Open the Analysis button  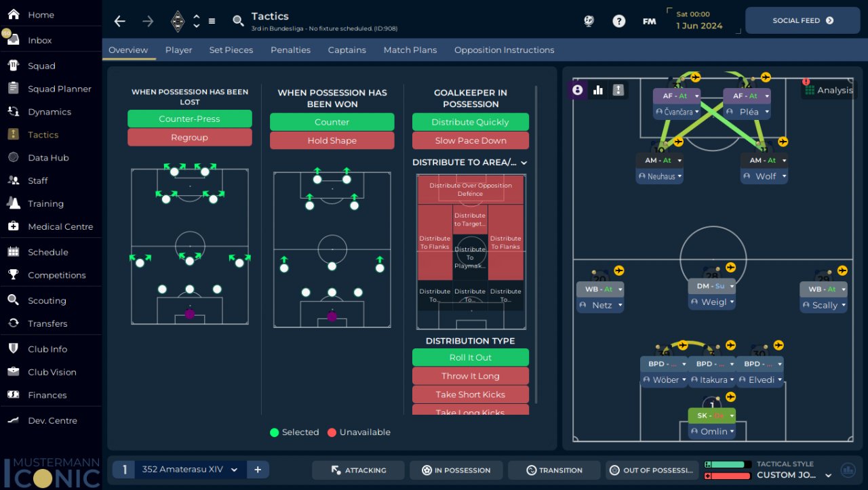[829, 90]
